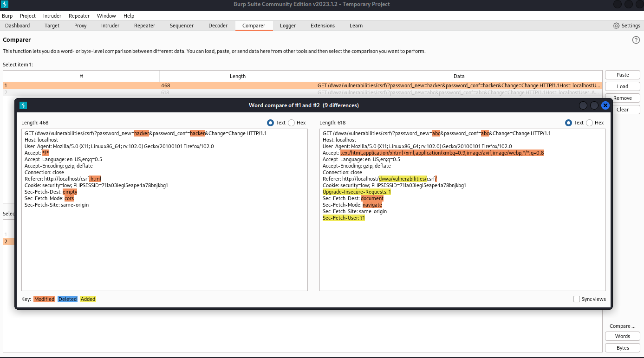This screenshot has width=644, height=358.
Task: Switch to the Proxy tab
Action: coord(80,26)
